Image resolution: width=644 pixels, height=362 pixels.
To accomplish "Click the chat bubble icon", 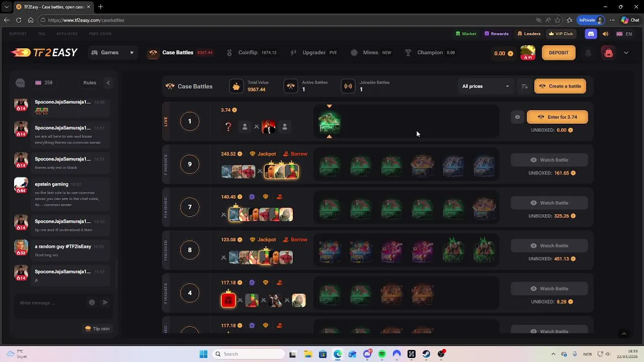I will [20, 82].
